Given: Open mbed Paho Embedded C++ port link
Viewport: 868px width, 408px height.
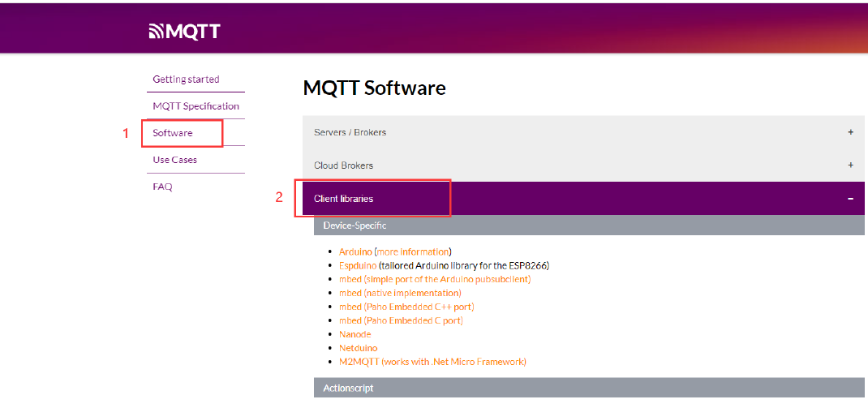Looking at the screenshot, I should point(407,307).
